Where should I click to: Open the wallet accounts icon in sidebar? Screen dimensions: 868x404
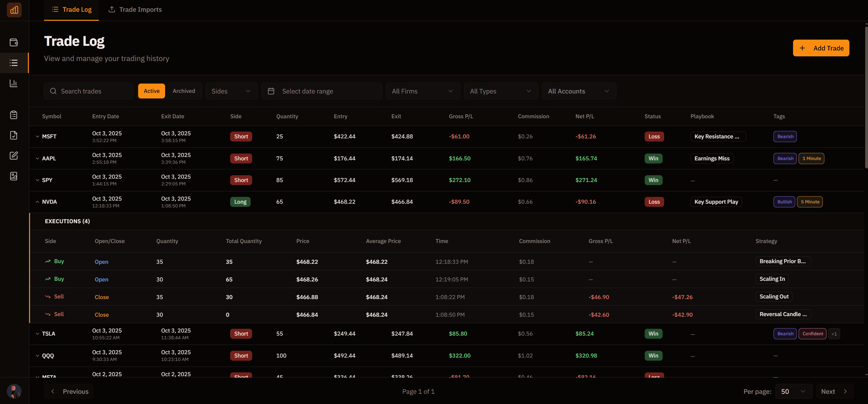click(14, 42)
